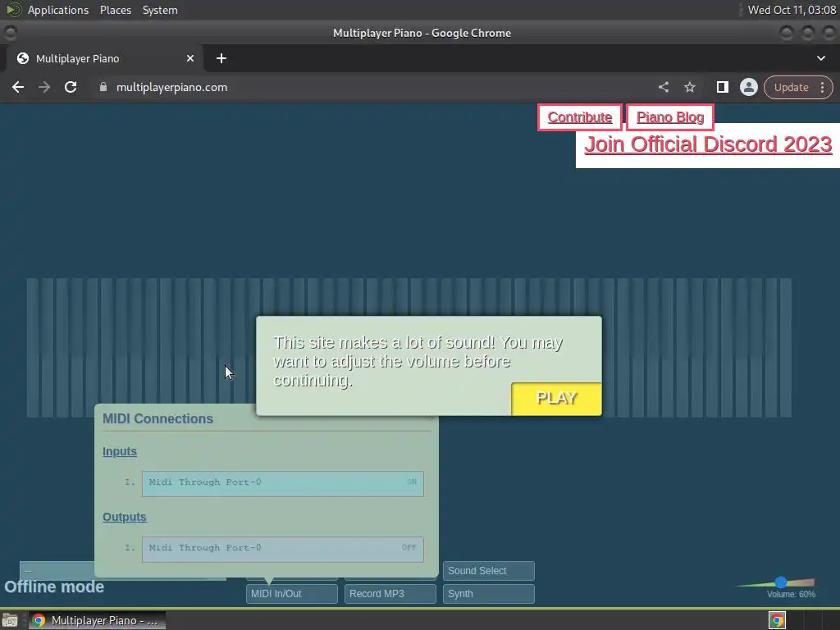
Task: Click the Offline mode status text
Action: coord(54,587)
